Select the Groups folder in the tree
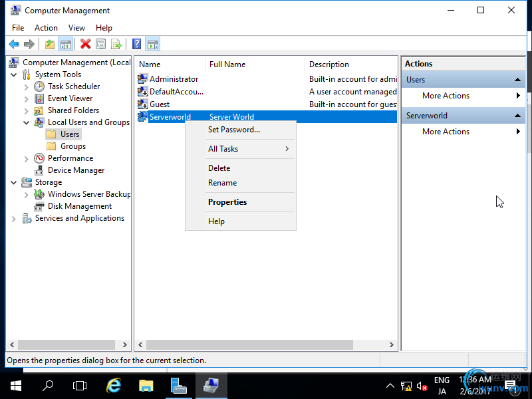 [73, 146]
